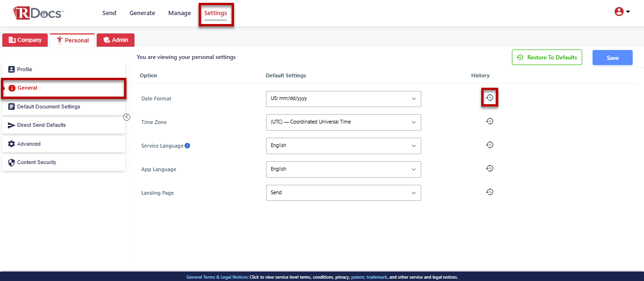644x281 pixels.
Task: Click the RDocs logo
Action: 38,13
